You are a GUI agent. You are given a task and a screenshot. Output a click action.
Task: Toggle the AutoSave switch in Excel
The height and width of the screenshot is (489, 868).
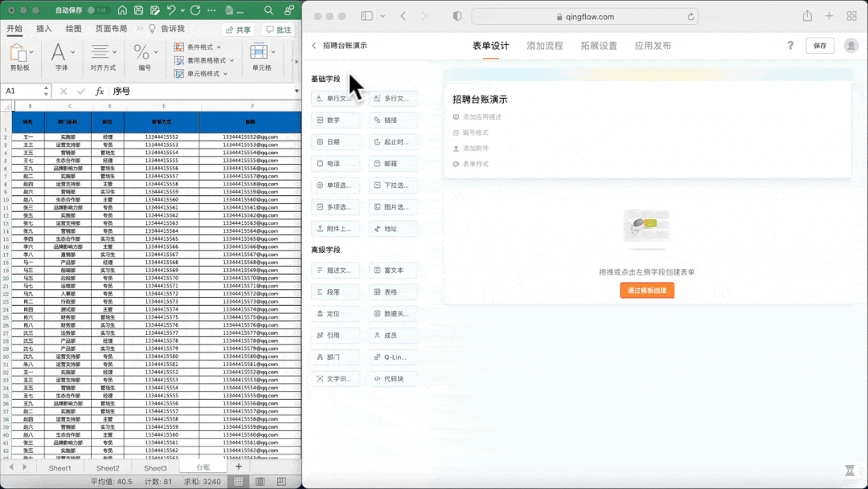click(97, 10)
